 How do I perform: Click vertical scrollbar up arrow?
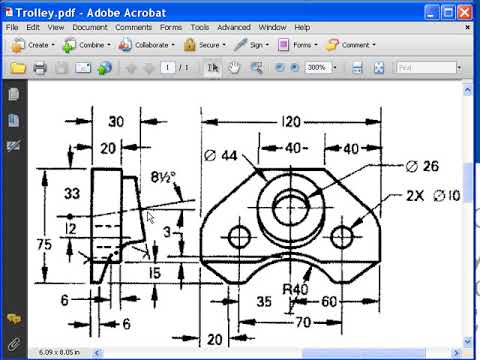468,91
